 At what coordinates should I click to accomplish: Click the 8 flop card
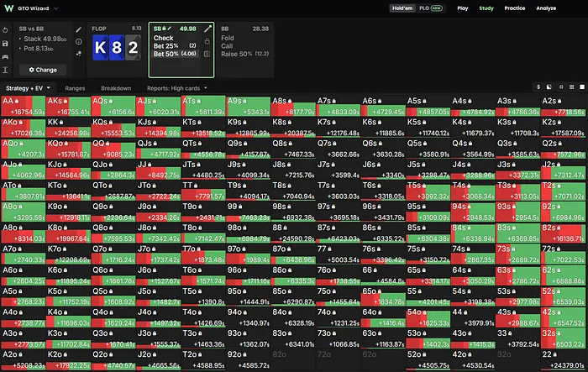point(117,48)
